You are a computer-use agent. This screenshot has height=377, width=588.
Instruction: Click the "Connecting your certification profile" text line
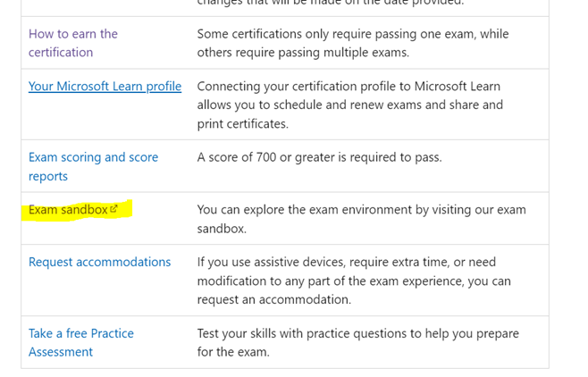pyautogui.click(x=348, y=87)
